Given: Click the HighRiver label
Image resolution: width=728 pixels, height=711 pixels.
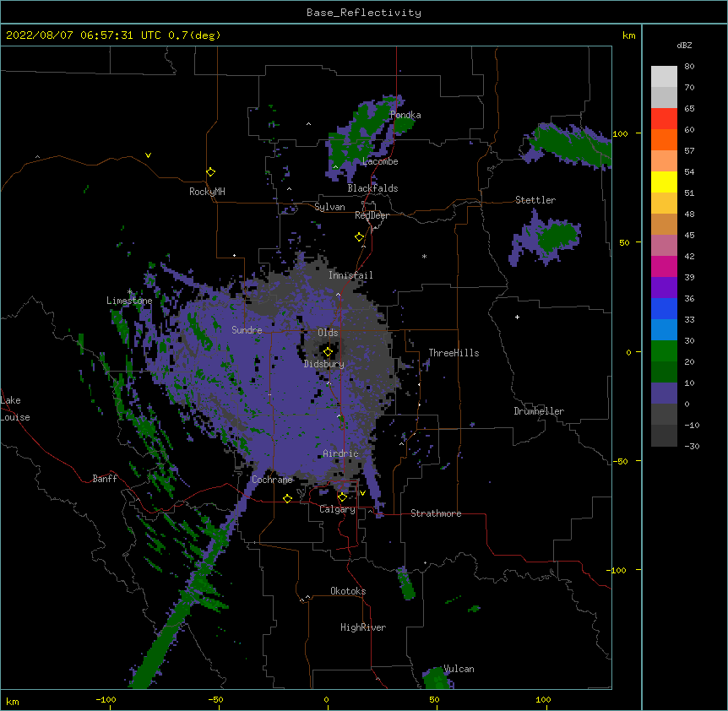Looking at the screenshot, I should (x=363, y=627).
